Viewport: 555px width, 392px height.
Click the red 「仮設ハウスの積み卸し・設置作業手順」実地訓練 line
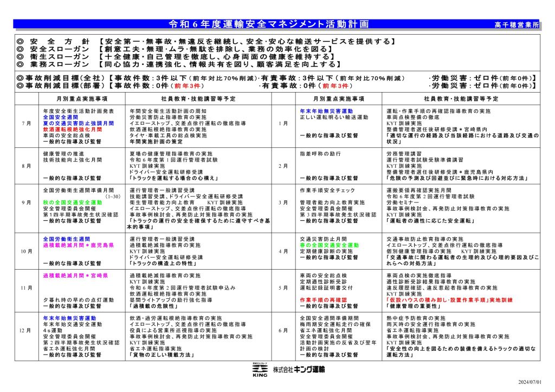click(x=449, y=300)
